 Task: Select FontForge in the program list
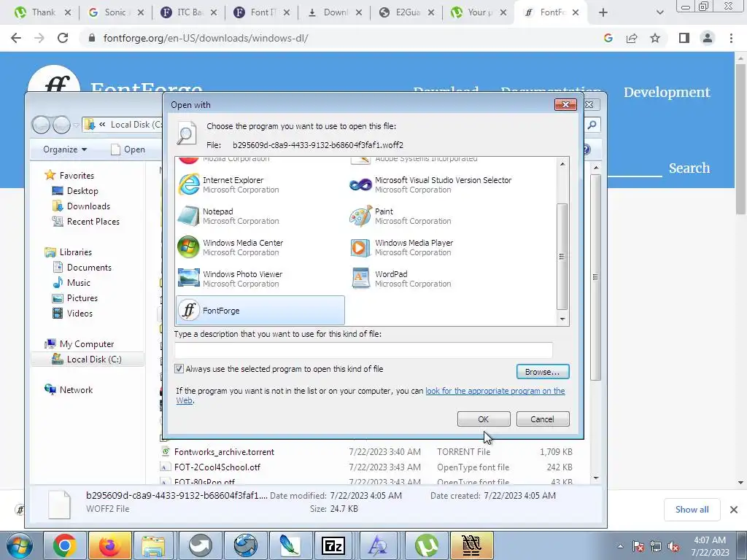[260, 311]
